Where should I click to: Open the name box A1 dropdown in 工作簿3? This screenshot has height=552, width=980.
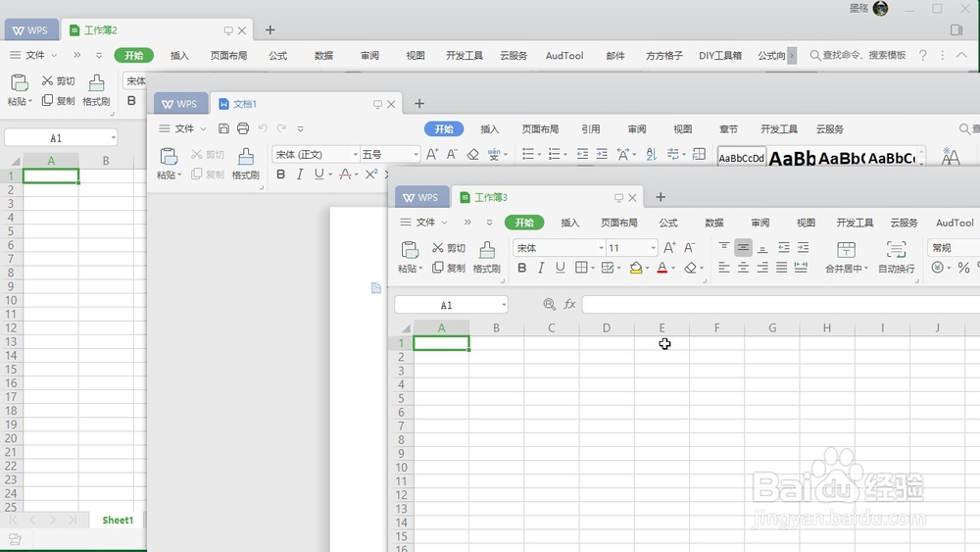pyautogui.click(x=504, y=305)
